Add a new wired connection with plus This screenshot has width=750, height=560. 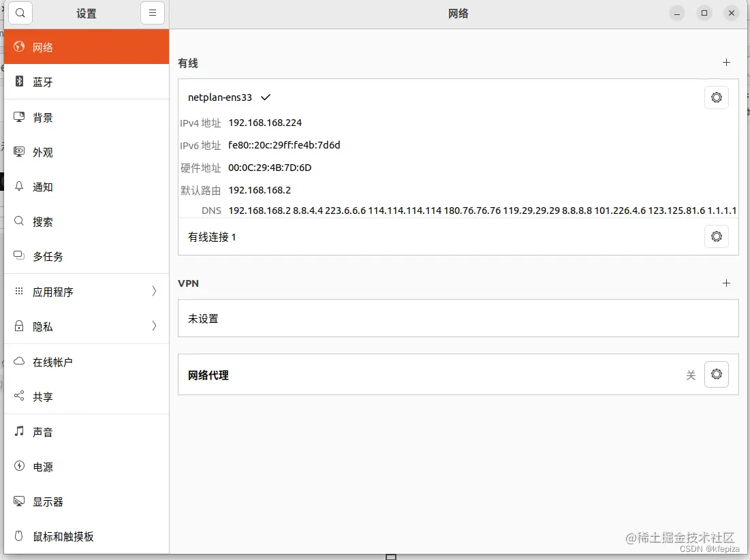coord(726,63)
